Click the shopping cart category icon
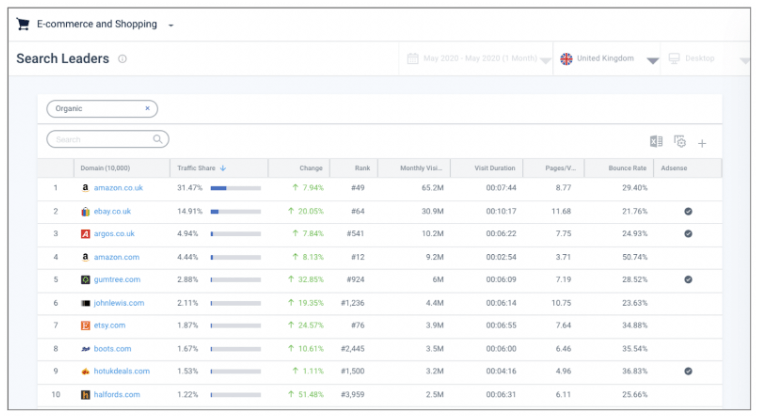 coord(23,24)
